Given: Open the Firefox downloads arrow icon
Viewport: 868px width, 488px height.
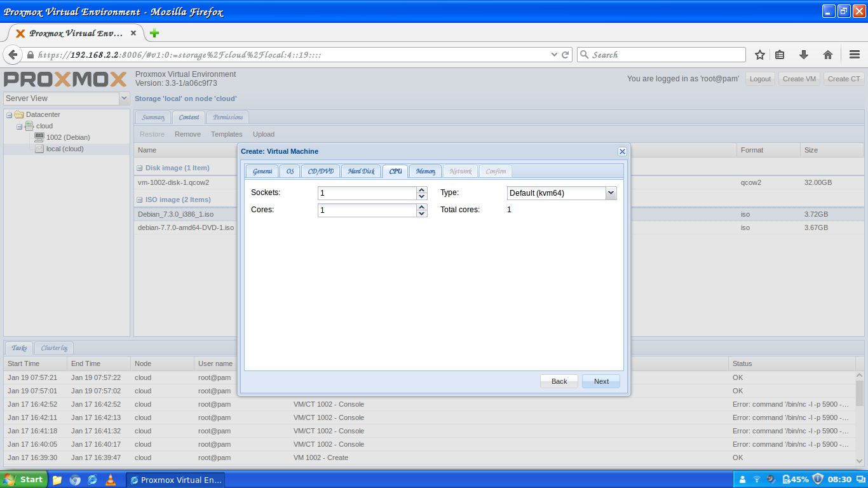Looking at the screenshot, I should 804,55.
